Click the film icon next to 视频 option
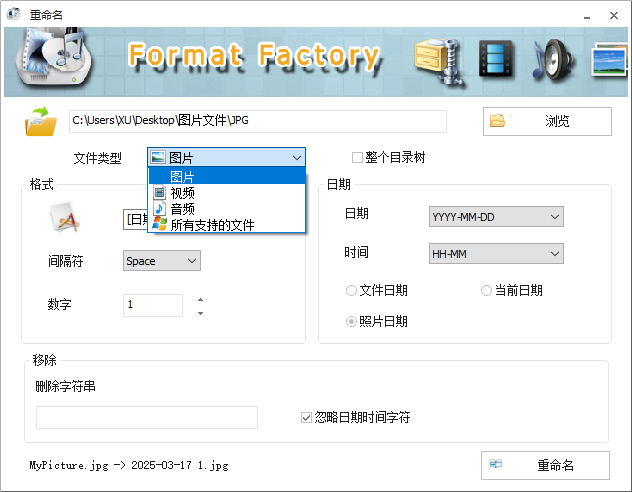632x492 pixels. click(x=160, y=193)
